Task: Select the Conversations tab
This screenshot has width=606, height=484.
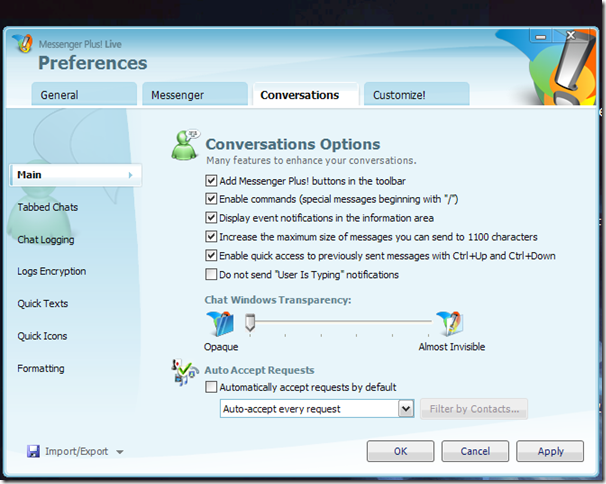Action: click(x=306, y=94)
